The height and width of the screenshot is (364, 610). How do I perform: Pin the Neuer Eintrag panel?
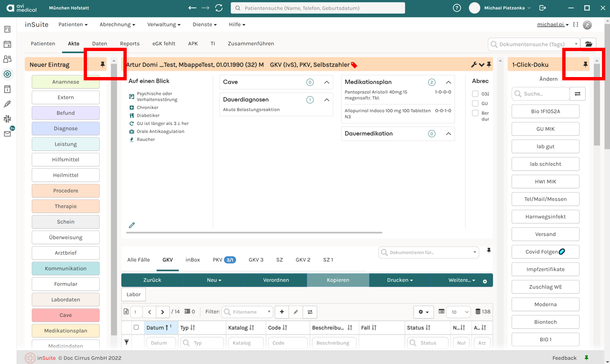click(x=103, y=64)
